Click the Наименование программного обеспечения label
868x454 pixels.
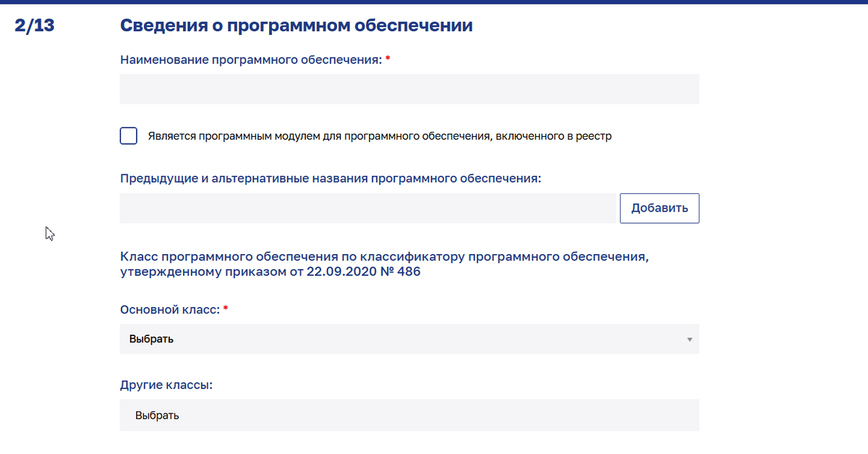click(x=251, y=60)
